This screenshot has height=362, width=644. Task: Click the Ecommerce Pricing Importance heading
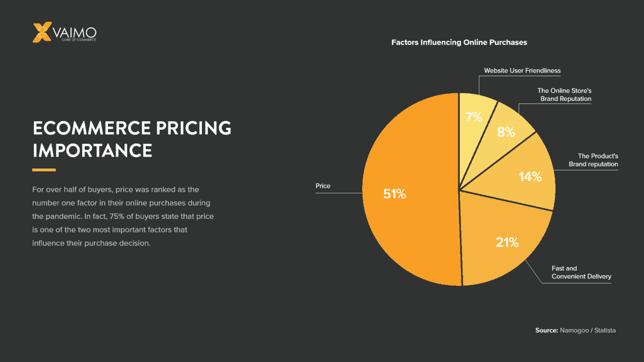pyautogui.click(x=132, y=139)
